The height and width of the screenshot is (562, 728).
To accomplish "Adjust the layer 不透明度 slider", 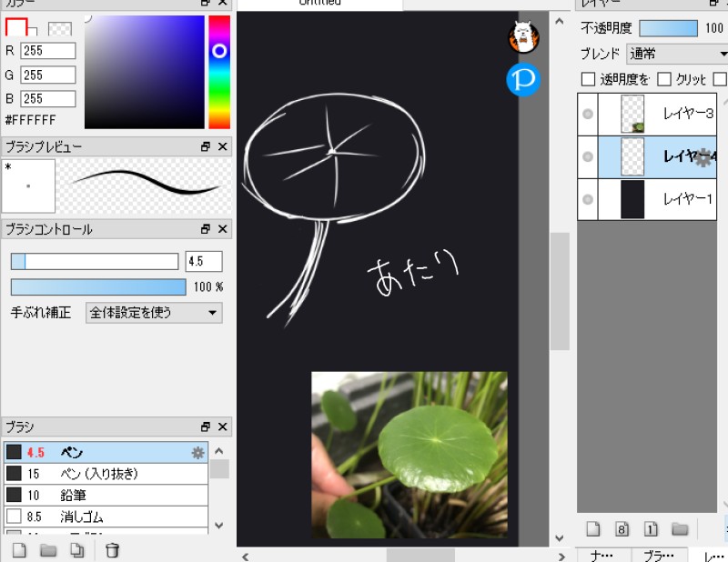I will [x=668, y=28].
